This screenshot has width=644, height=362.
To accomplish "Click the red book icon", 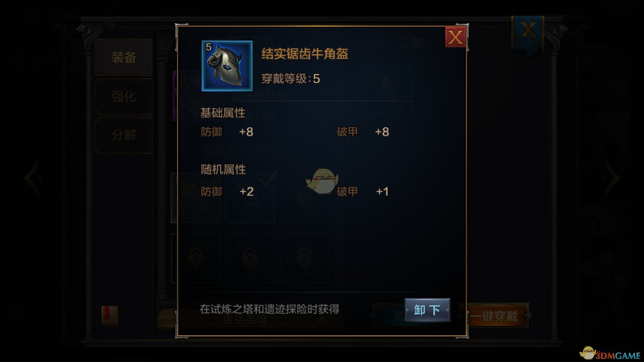I will [x=110, y=315].
